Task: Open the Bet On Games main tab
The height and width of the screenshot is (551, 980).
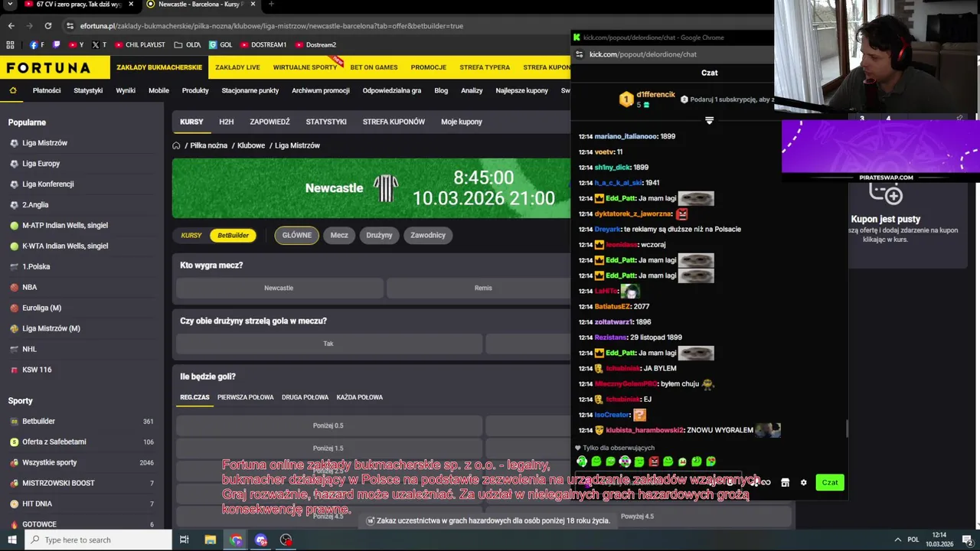Action: click(374, 67)
